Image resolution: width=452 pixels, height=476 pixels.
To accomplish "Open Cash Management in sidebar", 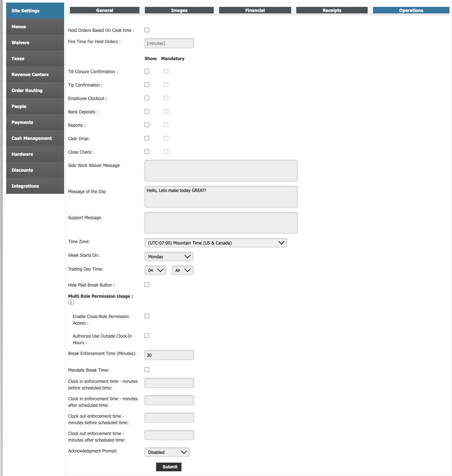I will [x=35, y=138].
